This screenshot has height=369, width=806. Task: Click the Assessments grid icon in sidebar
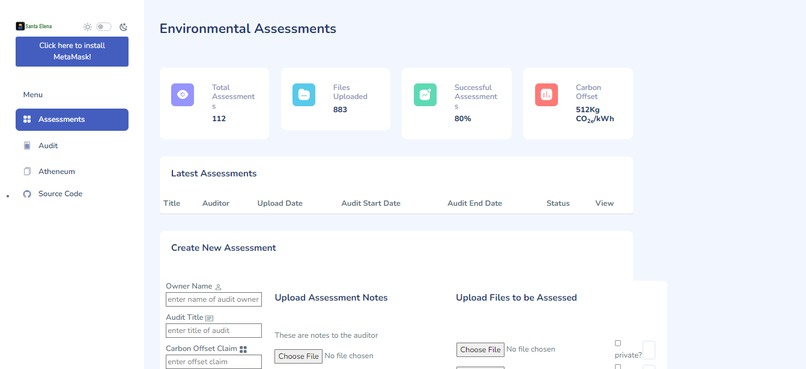[x=27, y=119]
